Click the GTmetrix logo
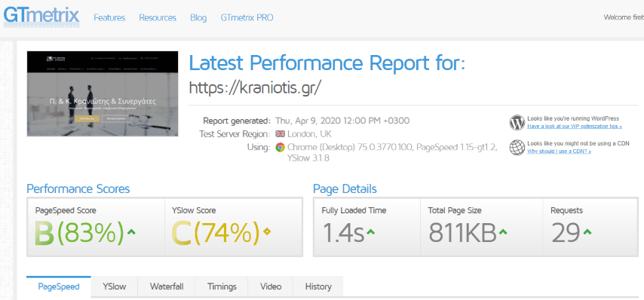 [41, 16]
